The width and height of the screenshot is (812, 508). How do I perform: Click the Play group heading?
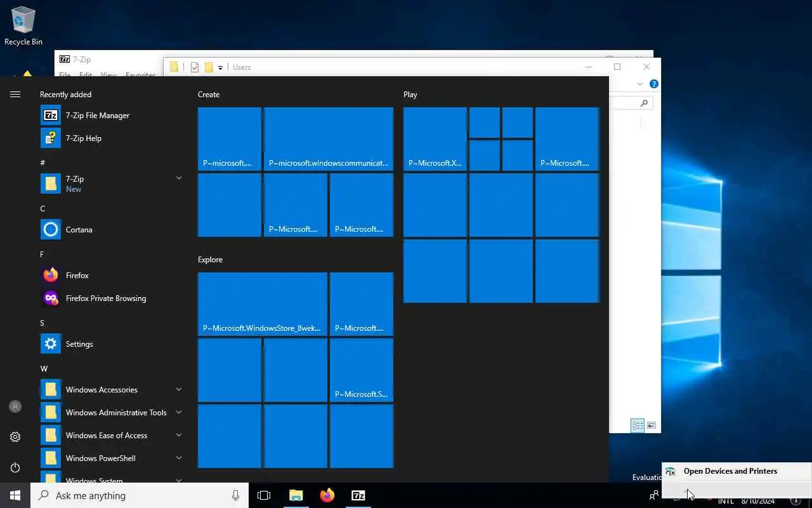[x=410, y=95]
